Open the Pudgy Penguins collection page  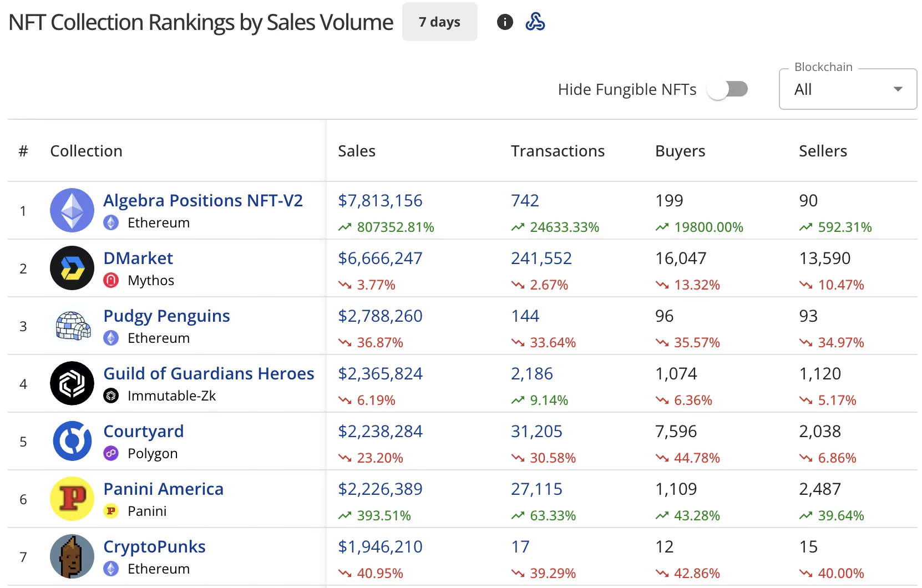click(166, 316)
